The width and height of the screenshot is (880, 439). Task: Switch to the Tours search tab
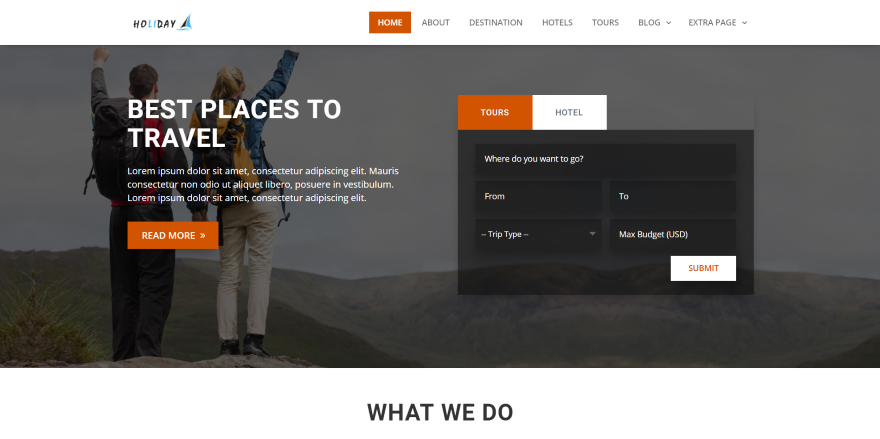point(495,112)
